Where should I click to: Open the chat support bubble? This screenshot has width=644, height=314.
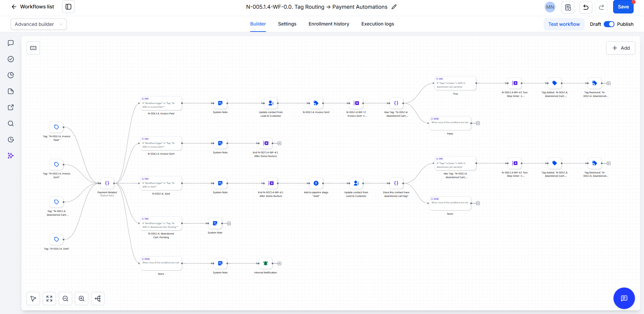point(624,298)
